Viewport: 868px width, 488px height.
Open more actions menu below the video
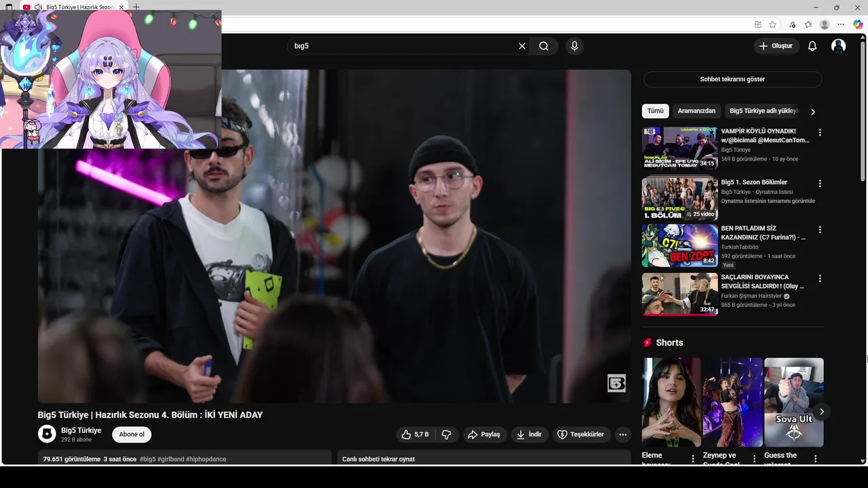pos(623,434)
